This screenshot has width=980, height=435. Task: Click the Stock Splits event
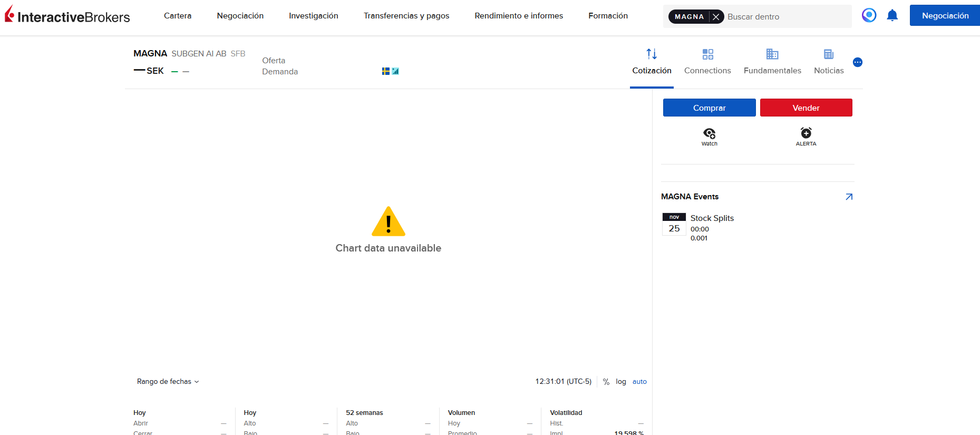point(712,218)
